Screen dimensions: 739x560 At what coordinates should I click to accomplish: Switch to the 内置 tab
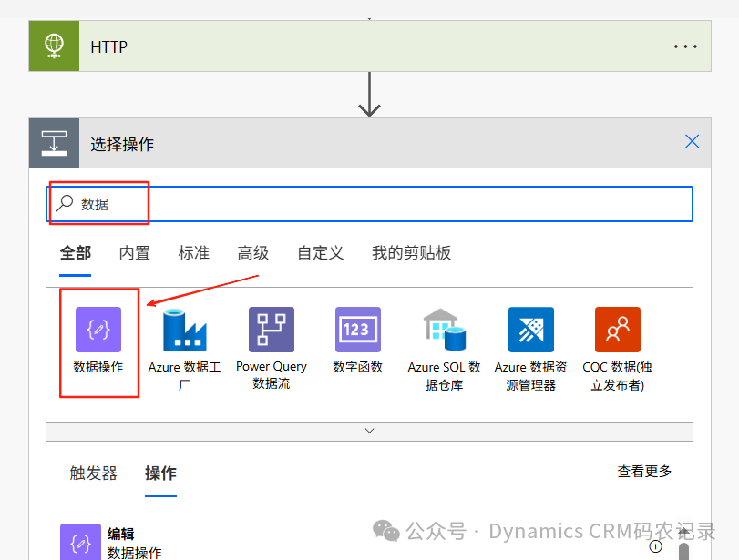pos(133,253)
